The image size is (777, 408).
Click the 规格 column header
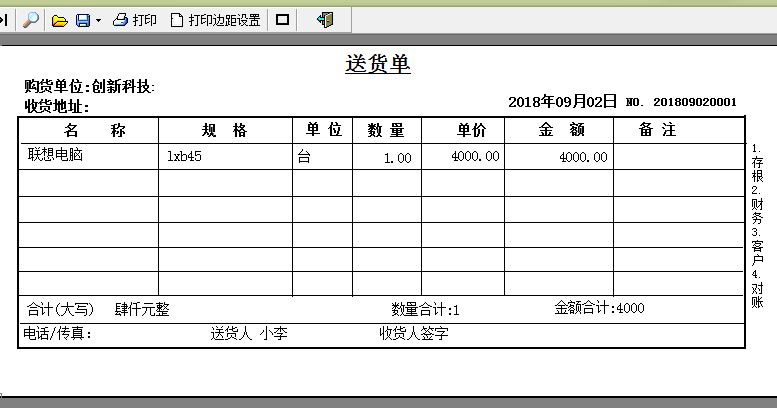[224, 130]
